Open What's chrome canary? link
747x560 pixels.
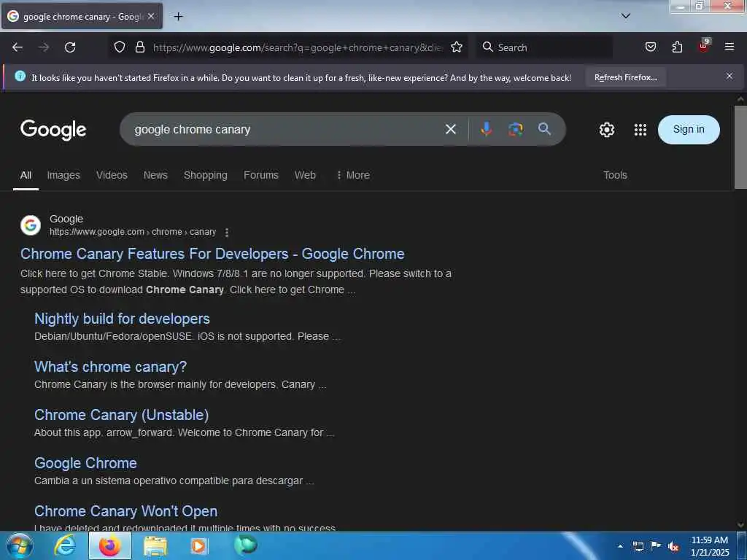pyautogui.click(x=111, y=367)
